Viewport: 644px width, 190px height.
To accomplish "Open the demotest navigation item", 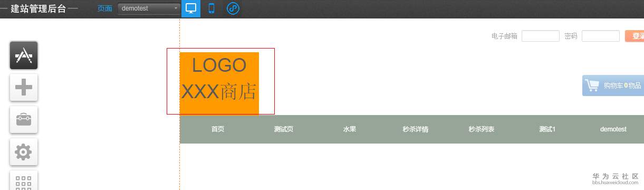I will coord(613,129).
